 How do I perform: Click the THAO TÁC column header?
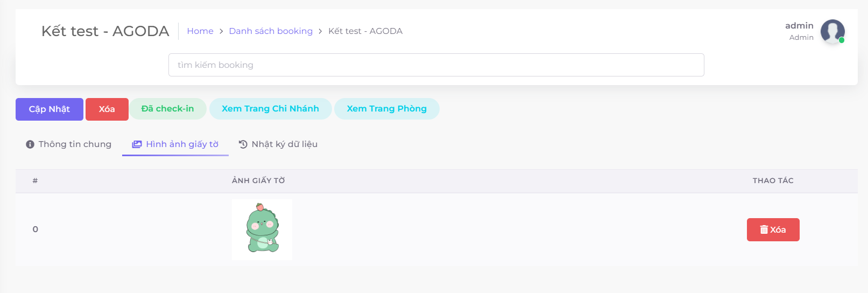click(773, 181)
